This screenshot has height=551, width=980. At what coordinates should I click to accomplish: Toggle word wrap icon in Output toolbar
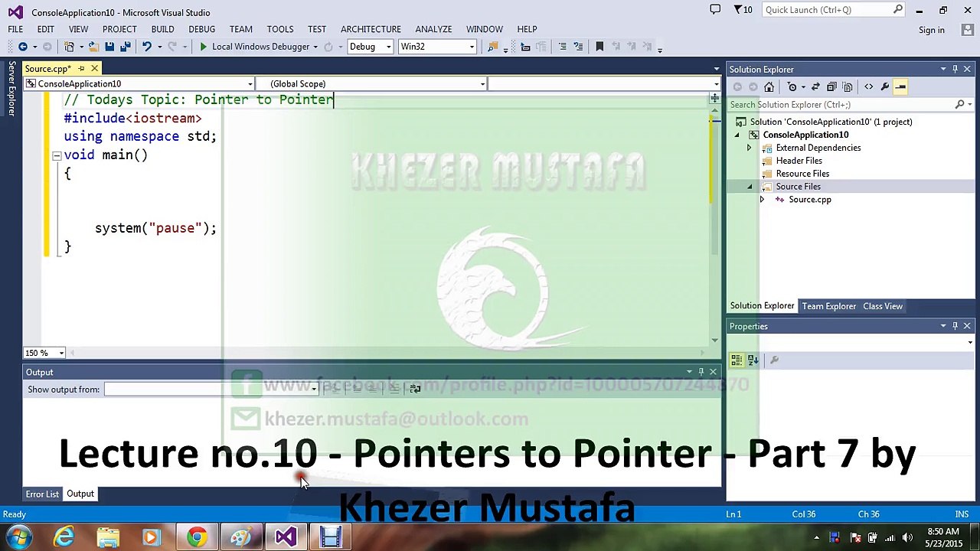415,389
